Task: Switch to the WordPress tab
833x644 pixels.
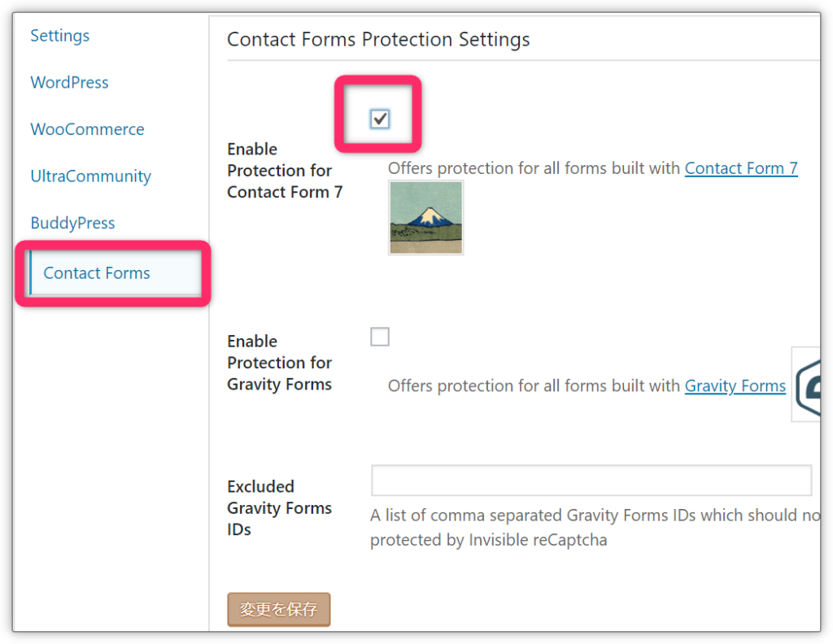Action: [x=69, y=82]
